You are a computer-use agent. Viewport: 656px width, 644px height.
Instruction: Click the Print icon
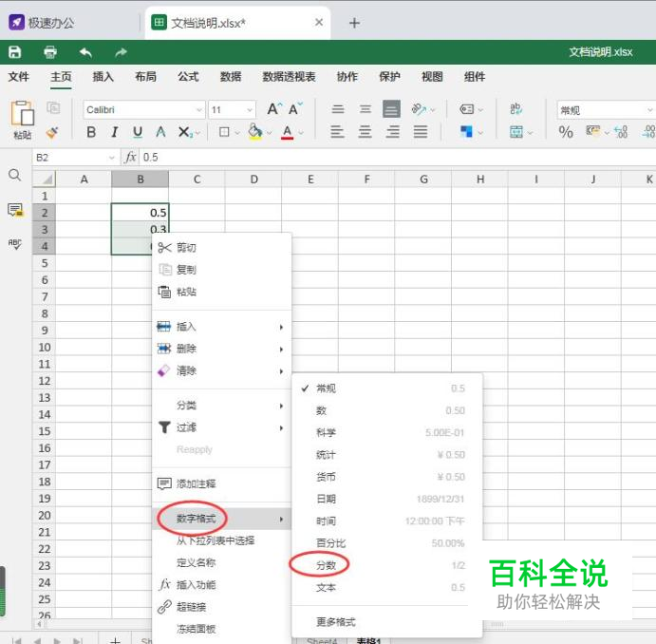click(x=50, y=52)
